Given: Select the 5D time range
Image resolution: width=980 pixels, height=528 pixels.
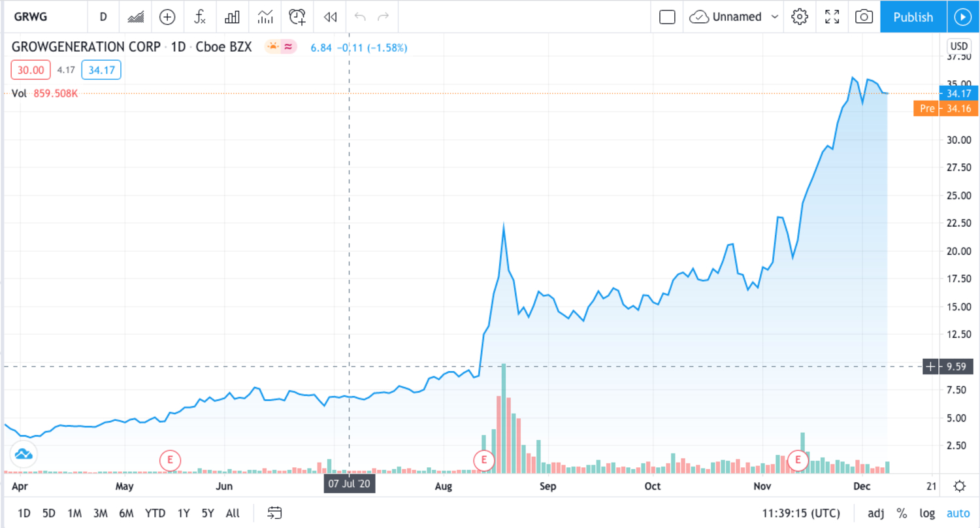Looking at the screenshot, I should (49, 513).
